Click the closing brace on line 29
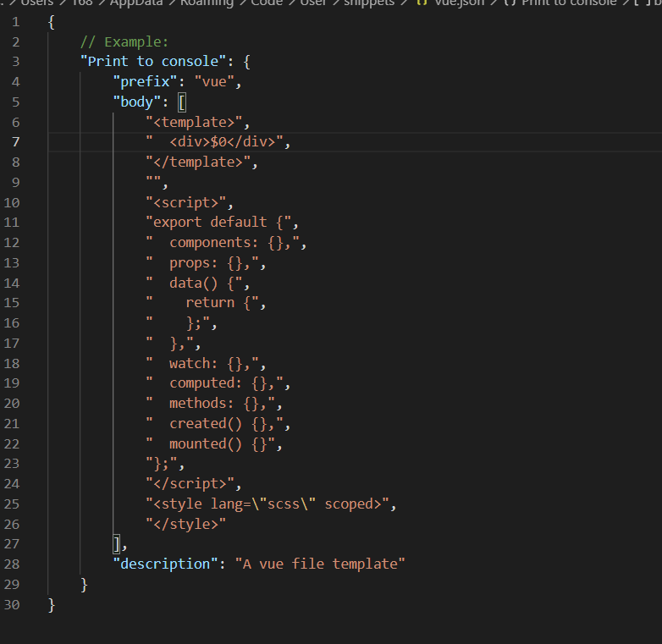This screenshot has height=644, width=662. click(x=84, y=585)
